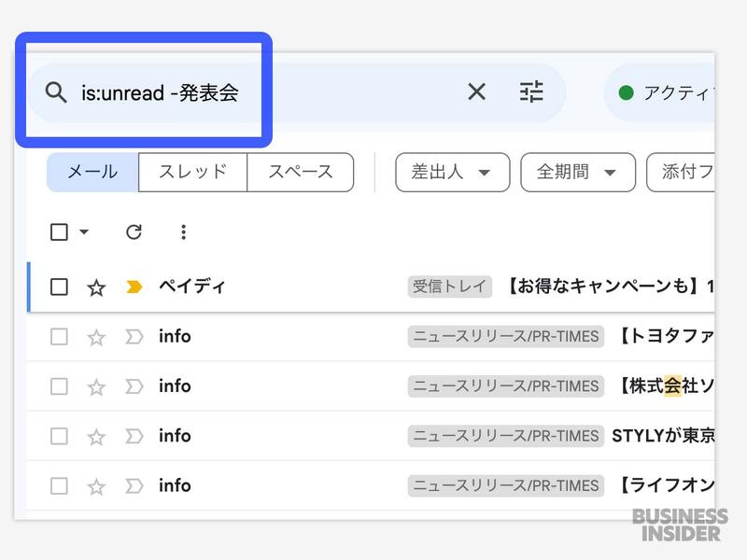The image size is (747, 560).
Task: Click PR-TIMES label in ライフオン row
Action: point(505,485)
